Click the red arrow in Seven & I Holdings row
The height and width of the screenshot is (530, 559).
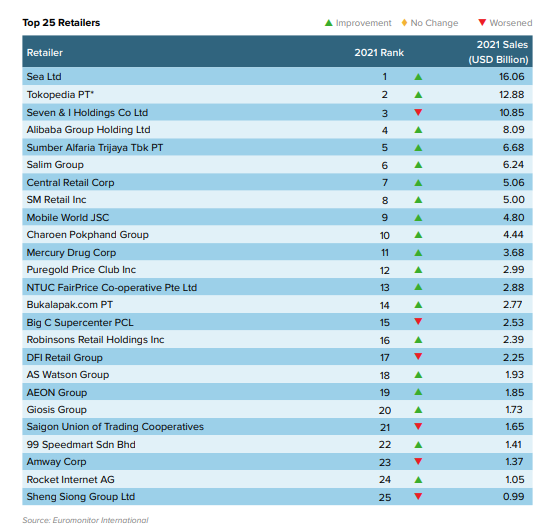[x=418, y=112]
